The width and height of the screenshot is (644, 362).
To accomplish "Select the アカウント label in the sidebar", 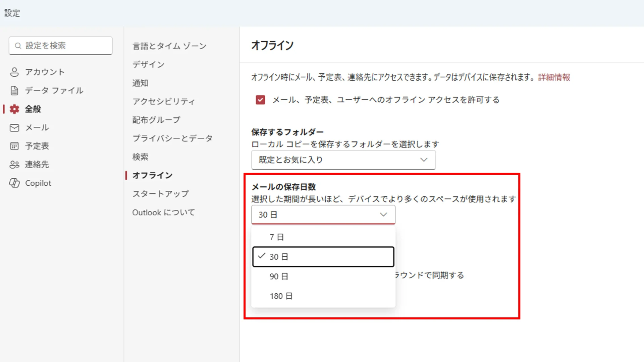I will (45, 72).
